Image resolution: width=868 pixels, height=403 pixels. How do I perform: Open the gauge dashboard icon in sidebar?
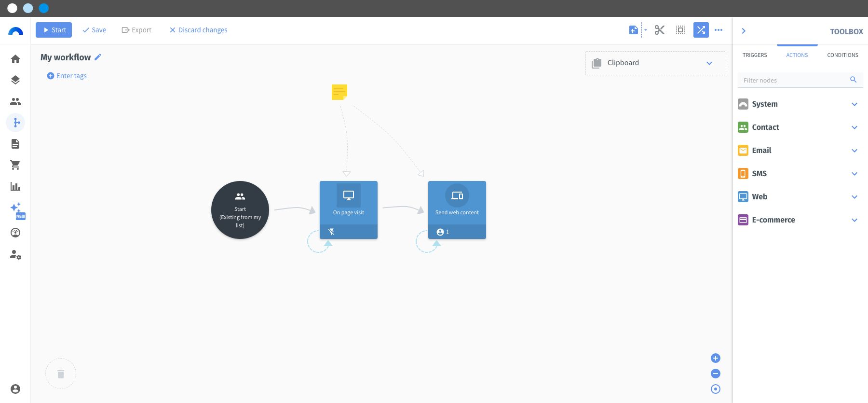point(15,233)
